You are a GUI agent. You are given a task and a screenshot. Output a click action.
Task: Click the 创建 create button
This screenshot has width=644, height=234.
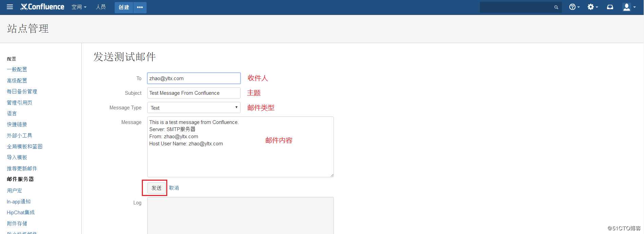124,7
